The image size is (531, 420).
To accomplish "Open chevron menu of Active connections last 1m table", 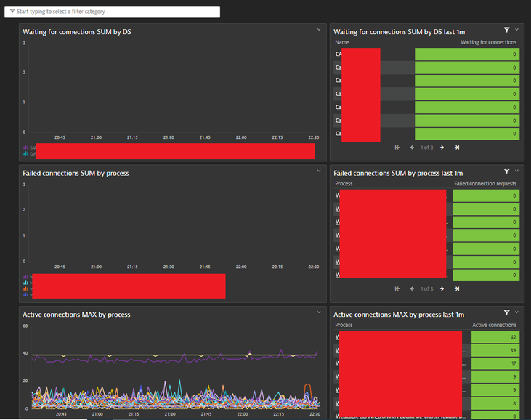I will (516, 312).
